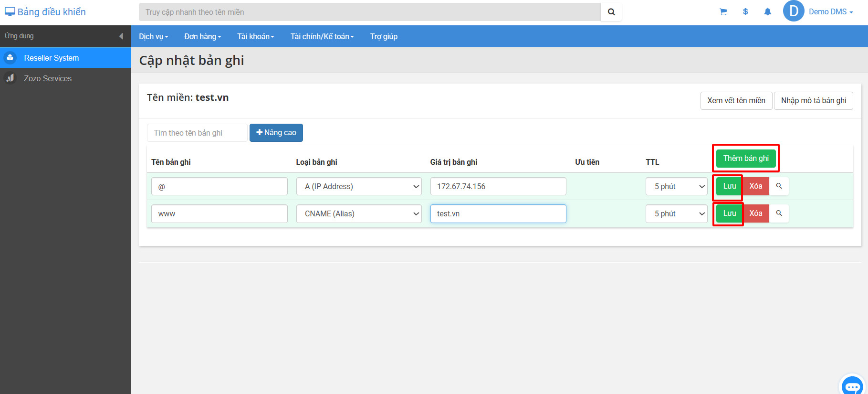Click Lưu in the www record row

tap(729, 213)
